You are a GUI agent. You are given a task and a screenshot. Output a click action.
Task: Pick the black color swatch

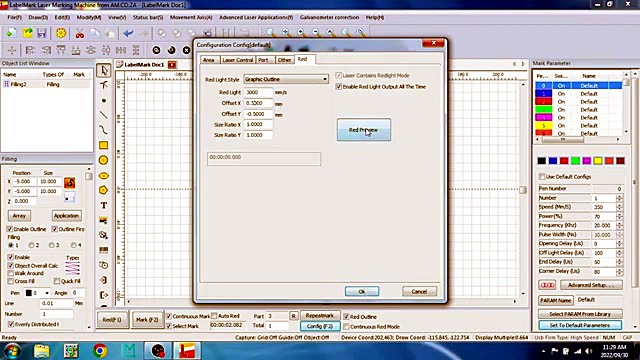(x=541, y=161)
